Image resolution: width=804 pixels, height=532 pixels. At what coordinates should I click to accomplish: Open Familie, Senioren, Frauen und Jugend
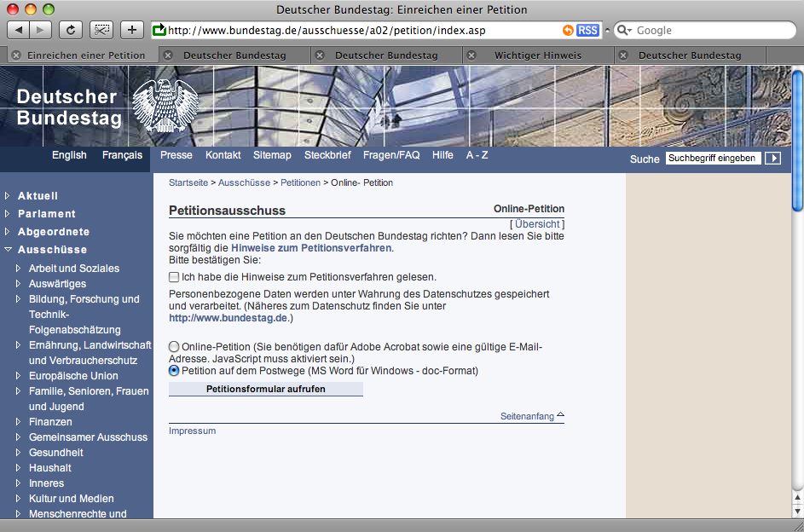coord(89,399)
